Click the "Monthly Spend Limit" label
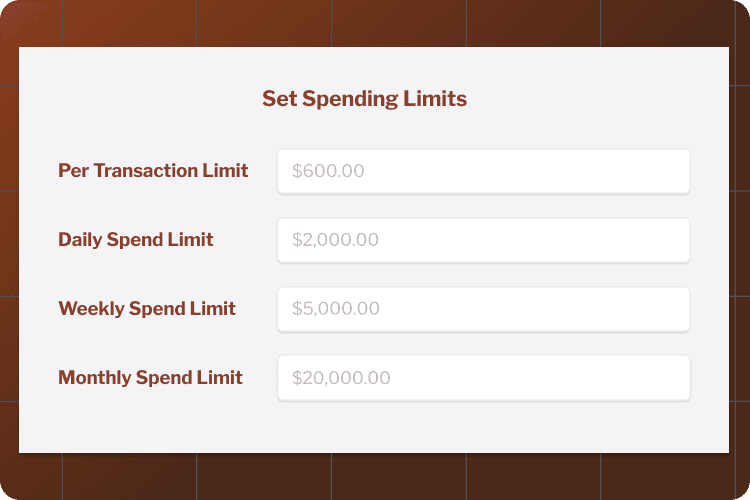Screen dimensions: 750x500 (150, 378)
